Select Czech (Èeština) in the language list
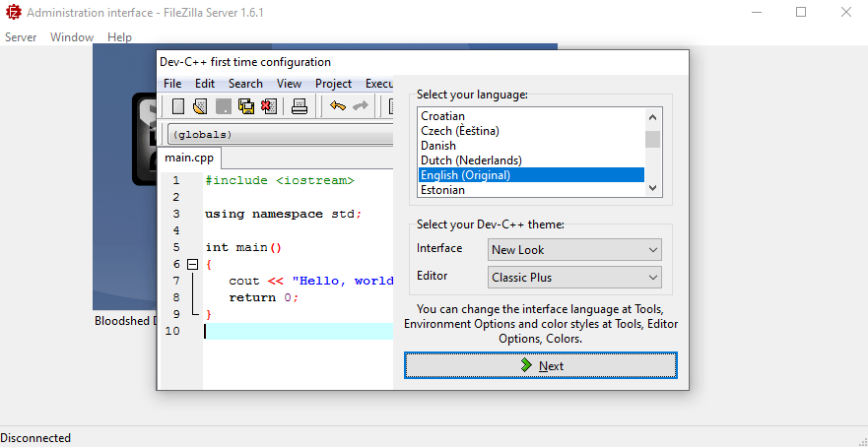 pyautogui.click(x=531, y=131)
